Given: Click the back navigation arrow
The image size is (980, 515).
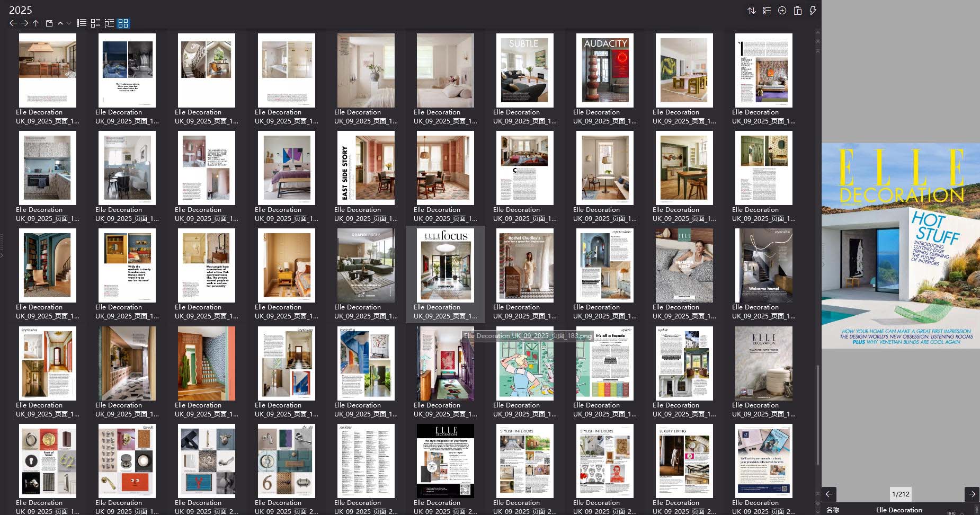Looking at the screenshot, I should click(13, 23).
